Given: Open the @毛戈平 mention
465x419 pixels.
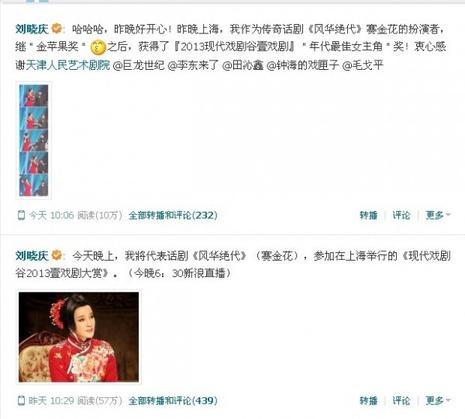Looking at the screenshot, I should click(x=363, y=65).
